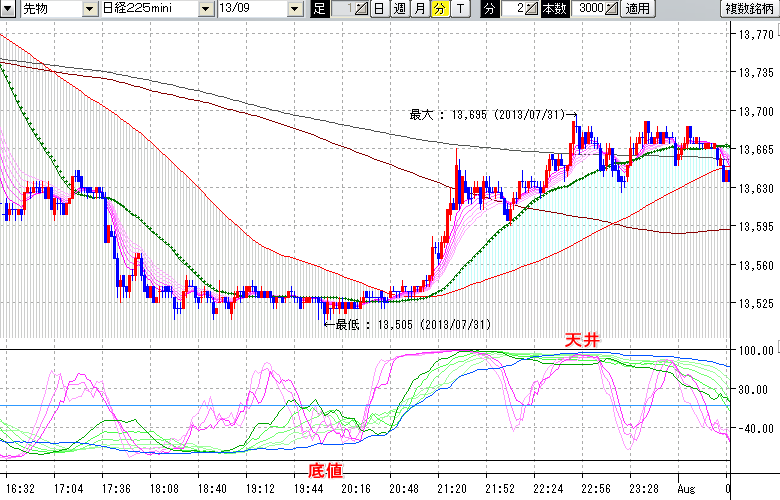Image resolution: width=780 pixels, height=500 pixels.
Task: Open the 先物 product type dropdown
Action: 91,9
